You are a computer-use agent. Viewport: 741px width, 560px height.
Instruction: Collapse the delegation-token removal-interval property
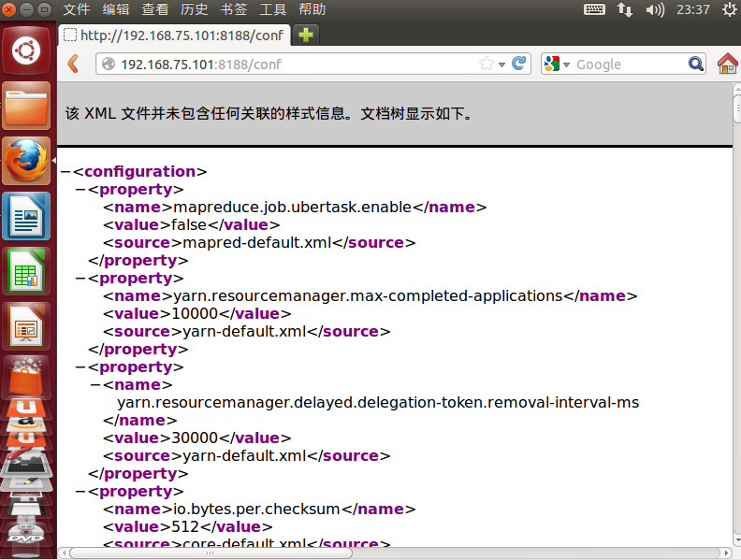click(80, 366)
